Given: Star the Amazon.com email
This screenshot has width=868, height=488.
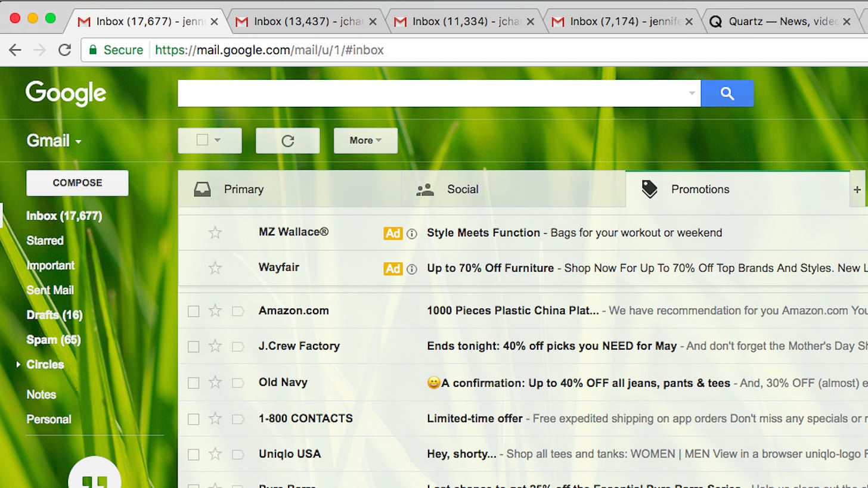Looking at the screenshot, I should 215,310.
